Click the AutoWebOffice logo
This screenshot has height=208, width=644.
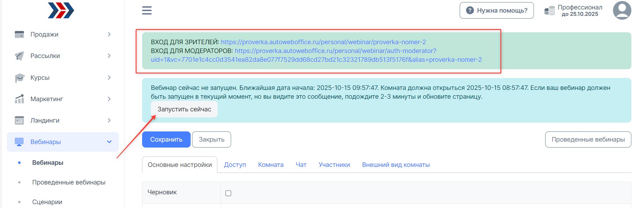click(61, 10)
